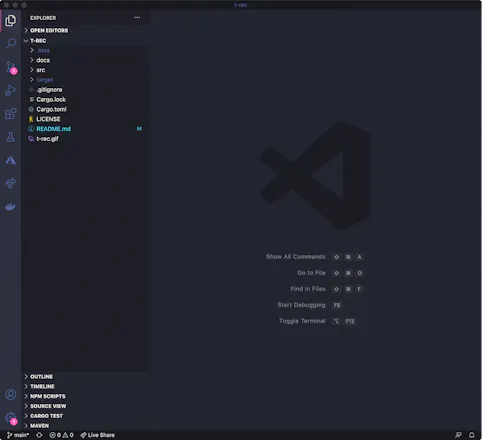This screenshot has height=440, width=486.
Task: Open the Cargo.lock file
Action: (x=86, y=100)
